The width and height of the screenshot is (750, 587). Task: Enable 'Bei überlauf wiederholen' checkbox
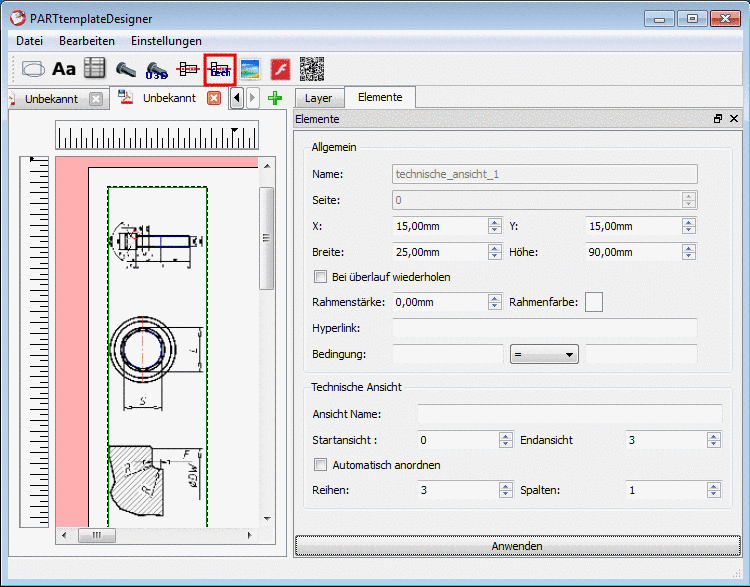(321, 277)
